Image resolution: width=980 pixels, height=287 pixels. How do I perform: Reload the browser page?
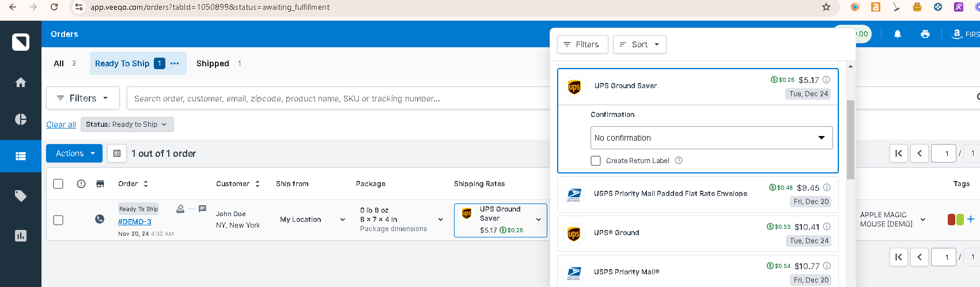(54, 7)
